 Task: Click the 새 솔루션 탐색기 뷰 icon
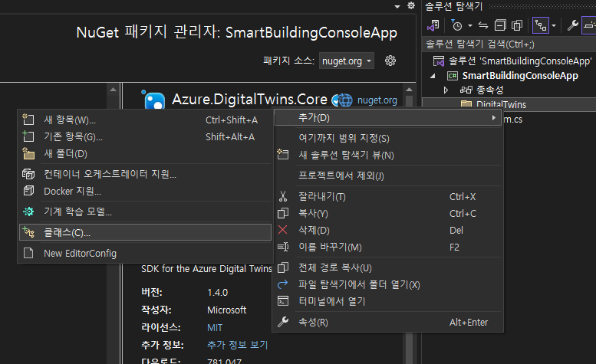tap(283, 155)
